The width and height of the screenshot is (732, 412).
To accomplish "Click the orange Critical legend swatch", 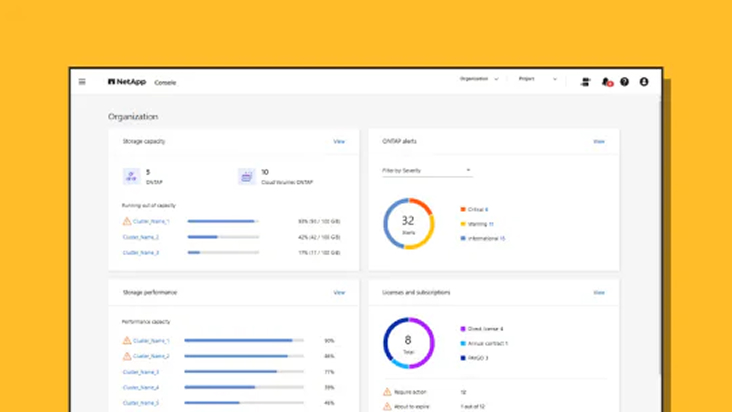I will click(463, 209).
